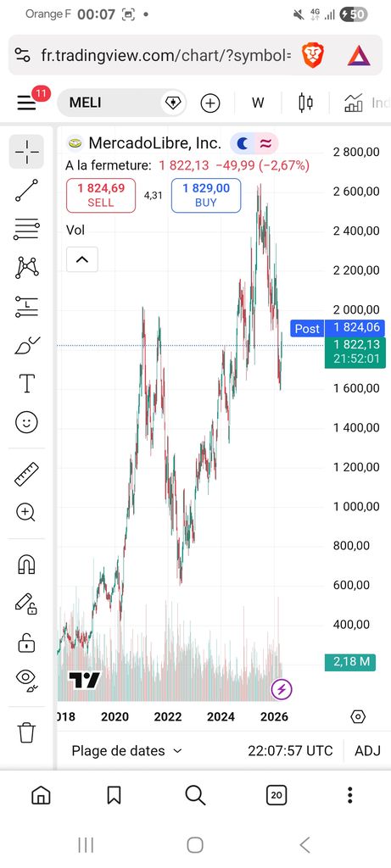The height and width of the screenshot is (868, 391).
Task: Open chart settings hexagon icon
Action: [x=358, y=717]
